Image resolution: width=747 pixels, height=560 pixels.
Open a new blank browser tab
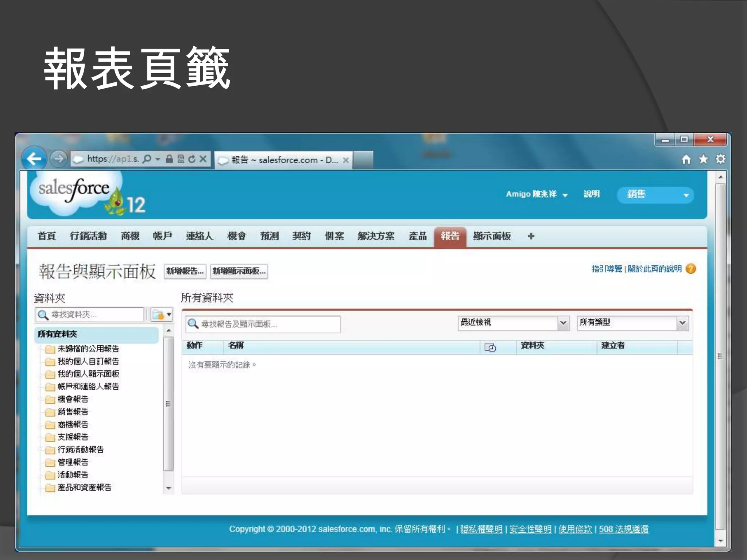pos(363,160)
